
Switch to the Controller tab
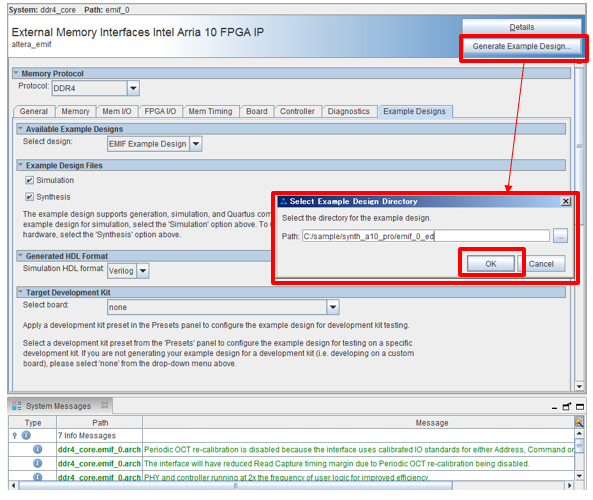point(297,111)
